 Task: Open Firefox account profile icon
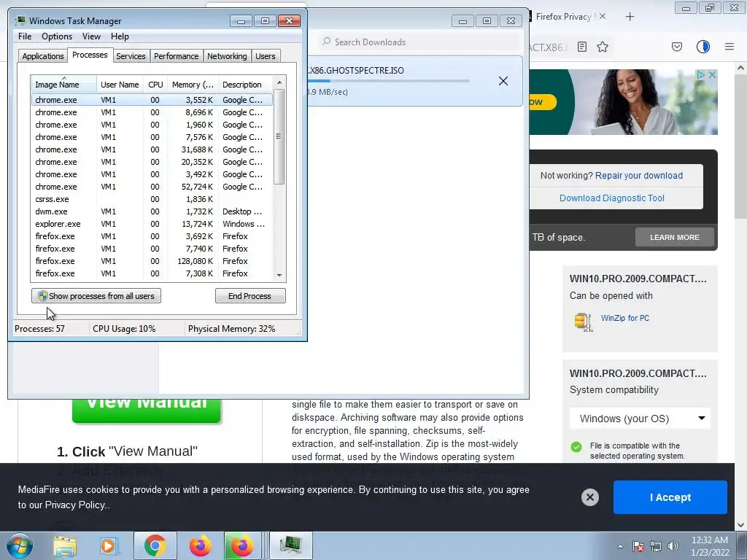point(703,47)
